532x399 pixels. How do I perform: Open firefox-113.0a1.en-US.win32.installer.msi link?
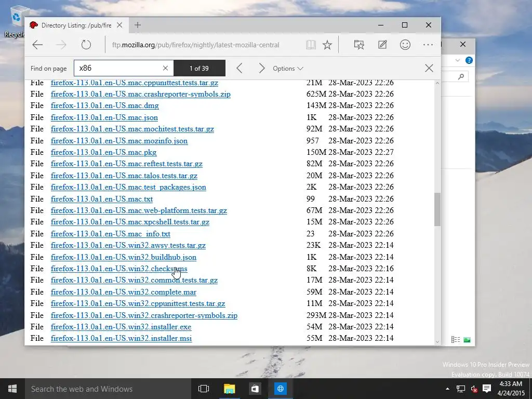[121, 338]
